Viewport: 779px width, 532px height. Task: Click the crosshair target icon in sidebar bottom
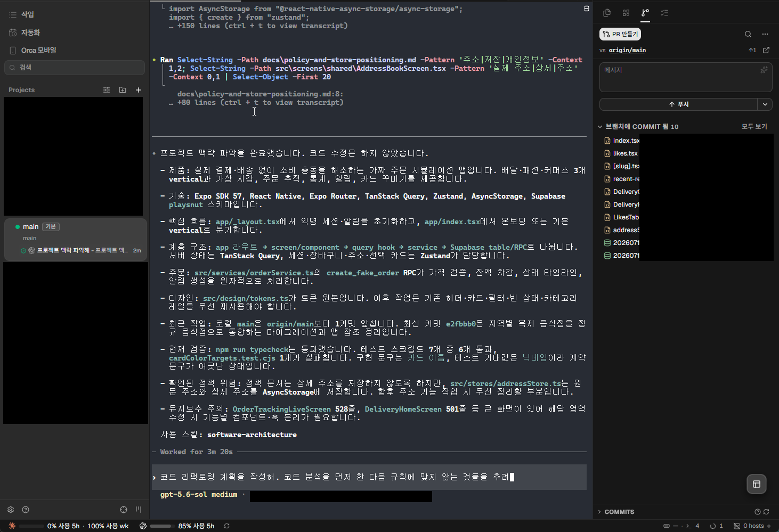[124, 510]
